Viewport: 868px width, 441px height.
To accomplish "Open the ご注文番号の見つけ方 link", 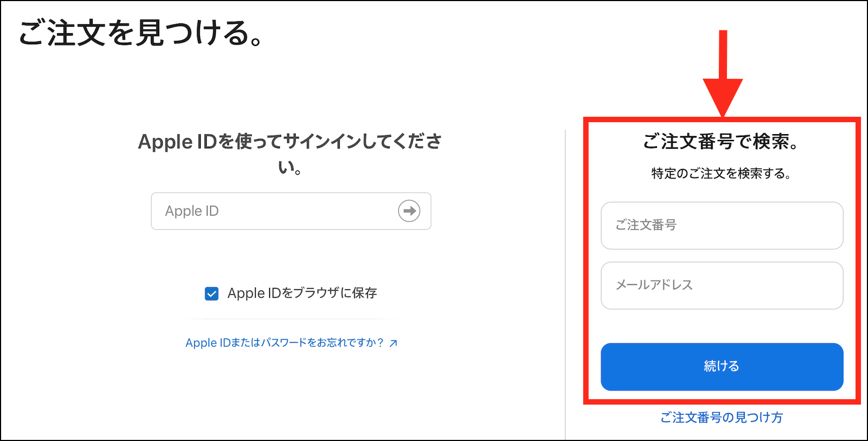I will (722, 417).
